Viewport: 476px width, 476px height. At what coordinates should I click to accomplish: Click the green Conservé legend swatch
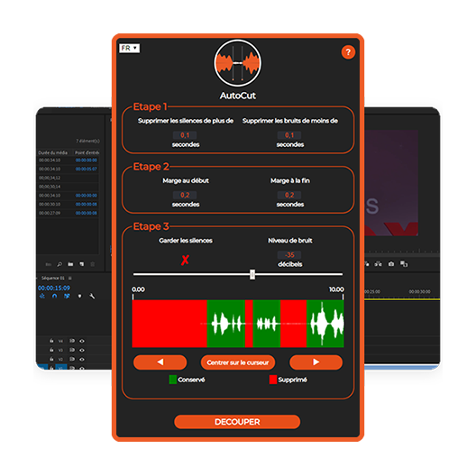coord(173,380)
